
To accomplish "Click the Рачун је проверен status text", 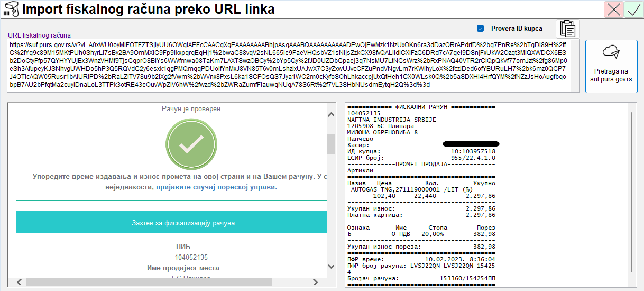I will tap(191, 109).
